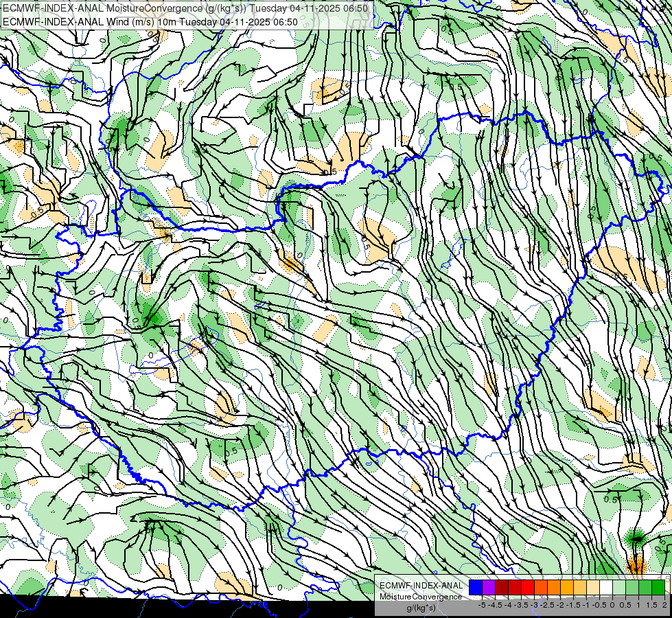Screen dimensions: 672x618
Task: Choose the light orange swatch between -1.5 and -1
Action: (580, 588)
